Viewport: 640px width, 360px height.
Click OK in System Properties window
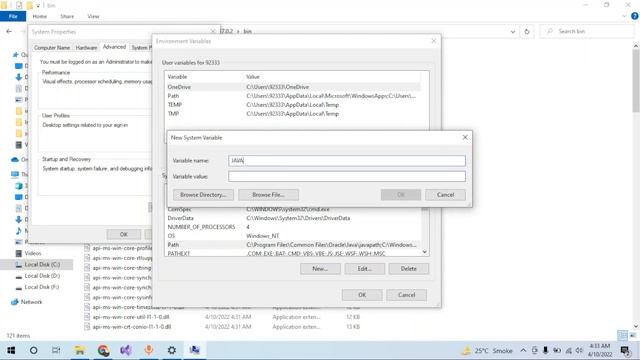tap(124, 234)
